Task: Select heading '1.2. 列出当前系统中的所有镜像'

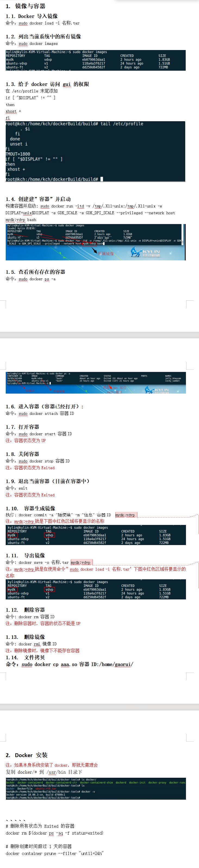Action: click(43, 36)
